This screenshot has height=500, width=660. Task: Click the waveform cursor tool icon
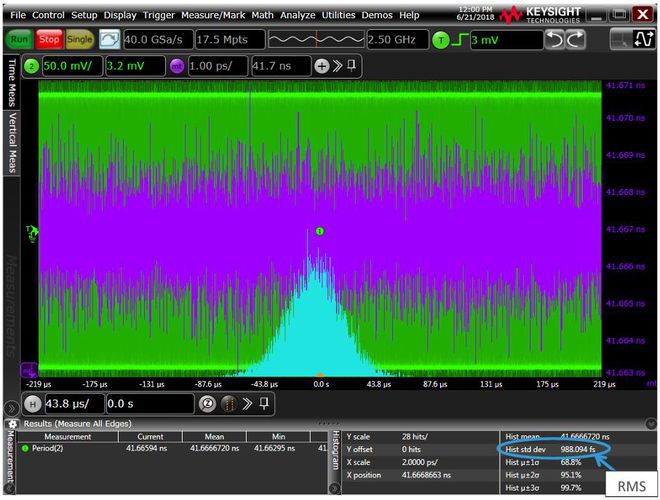(x=643, y=40)
